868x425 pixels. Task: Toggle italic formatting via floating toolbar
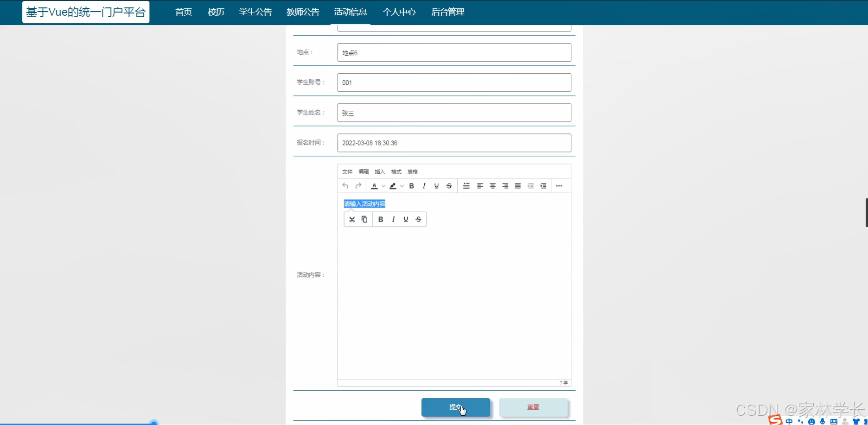[x=393, y=219]
